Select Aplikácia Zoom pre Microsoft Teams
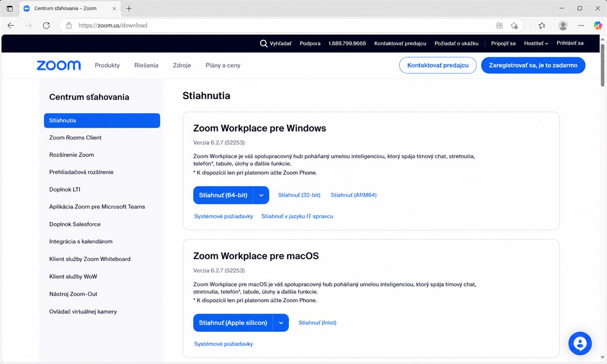The height and width of the screenshot is (364, 607). [97, 207]
